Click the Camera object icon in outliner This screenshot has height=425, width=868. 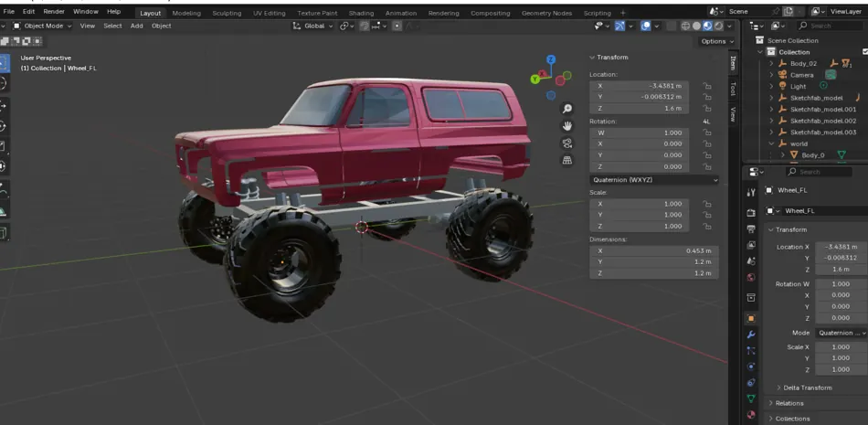[x=783, y=75]
